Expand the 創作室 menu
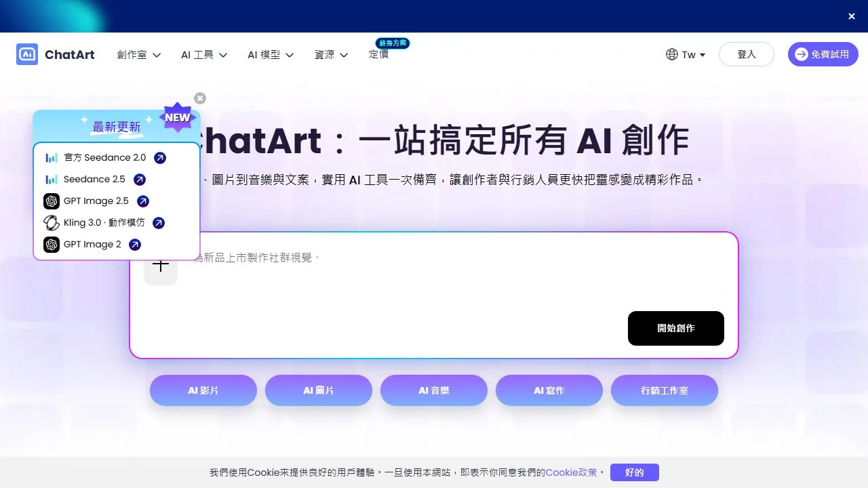The height and width of the screenshot is (488, 868). 139,55
